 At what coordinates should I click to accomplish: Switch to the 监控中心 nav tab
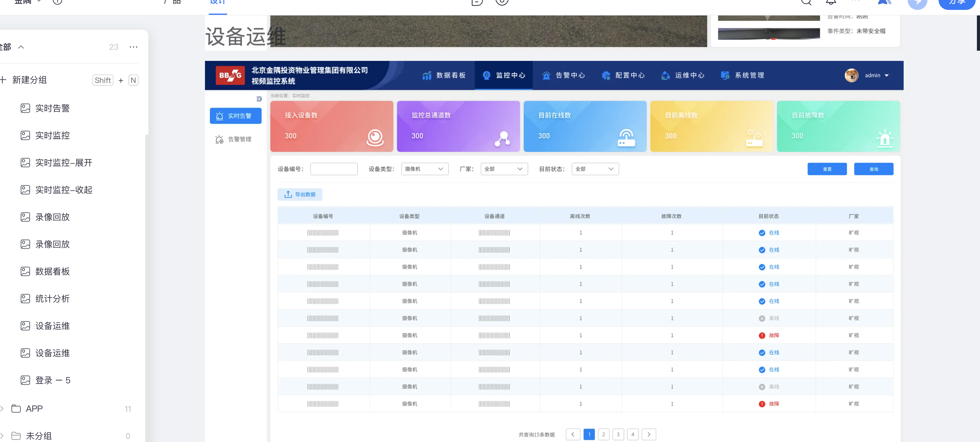point(504,75)
